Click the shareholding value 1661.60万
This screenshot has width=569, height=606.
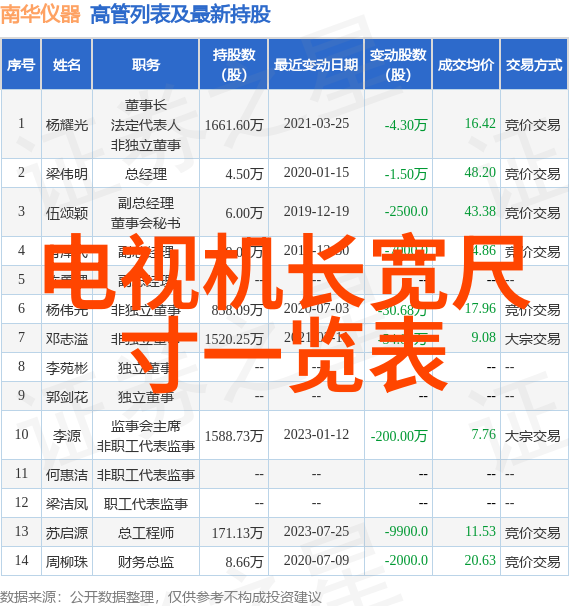pyautogui.click(x=234, y=125)
